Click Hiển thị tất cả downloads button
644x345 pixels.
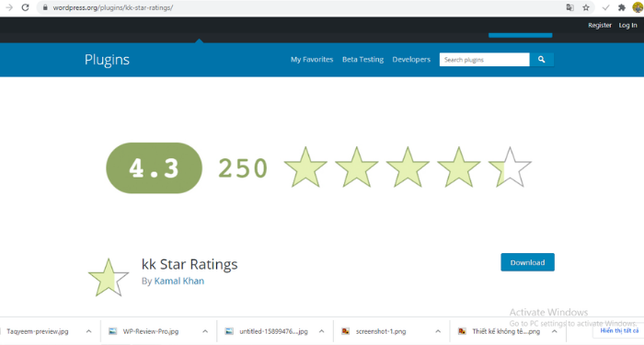pyautogui.click(x=619, y=330)
